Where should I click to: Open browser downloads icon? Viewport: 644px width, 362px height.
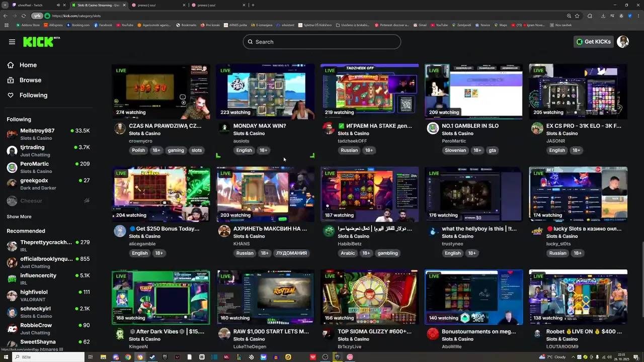[603, 16]
